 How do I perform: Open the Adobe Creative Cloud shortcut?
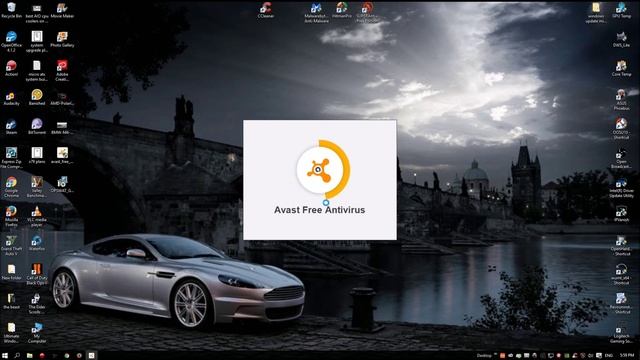tap(62, 71)
